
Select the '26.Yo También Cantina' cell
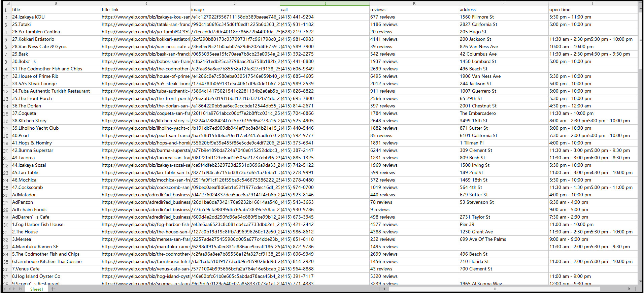(x=56, y=32)
